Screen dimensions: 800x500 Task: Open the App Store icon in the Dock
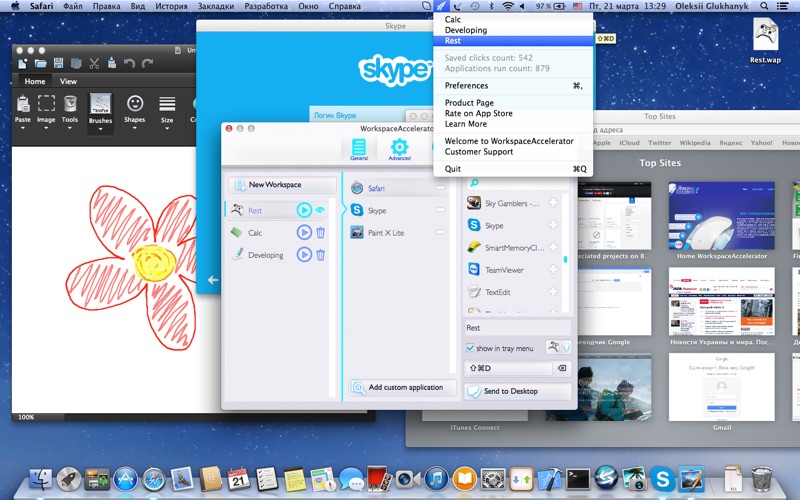[126, 479]
